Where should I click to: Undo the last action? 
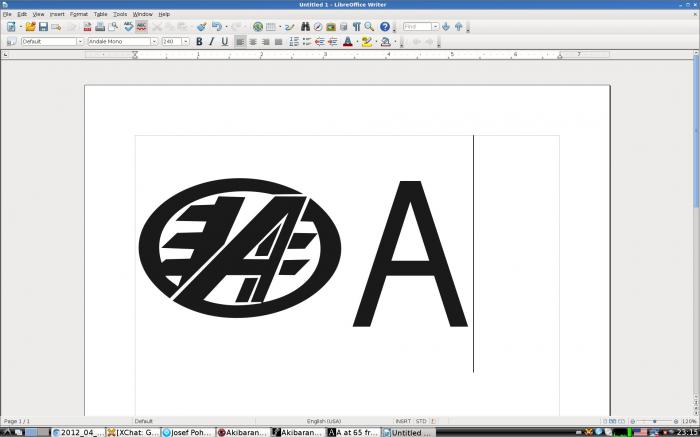click(x=217, y=27)
